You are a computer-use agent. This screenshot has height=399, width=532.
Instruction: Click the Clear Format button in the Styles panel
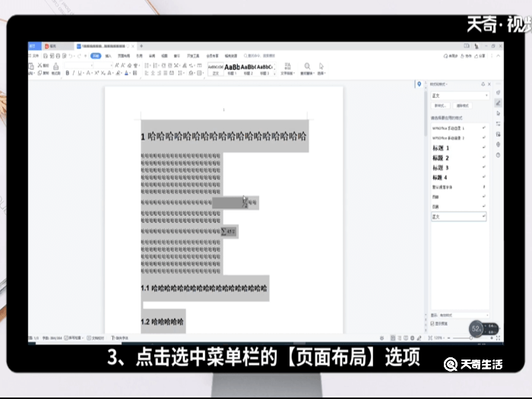pyautogui.click(x=462, y=106)
